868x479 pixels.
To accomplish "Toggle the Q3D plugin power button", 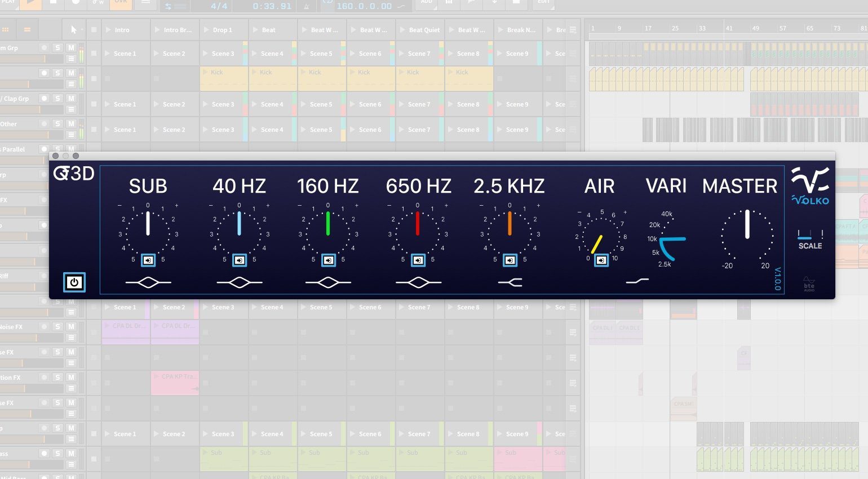I will 74,282.
